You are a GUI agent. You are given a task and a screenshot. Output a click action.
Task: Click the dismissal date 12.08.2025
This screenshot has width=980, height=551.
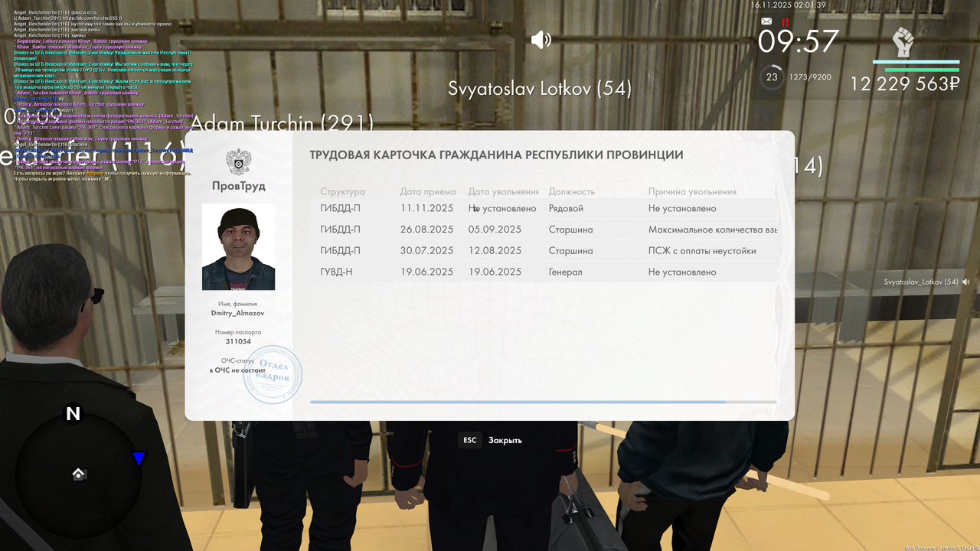point(495,251)
